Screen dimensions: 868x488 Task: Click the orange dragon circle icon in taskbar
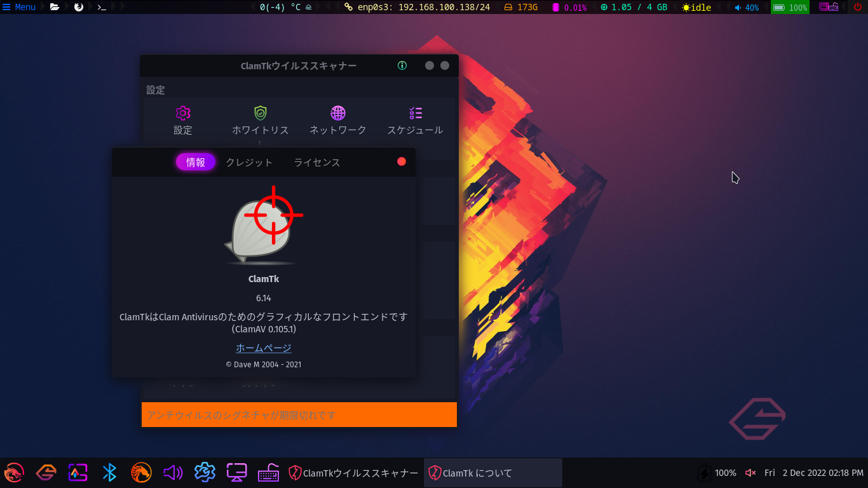point(141,473)
